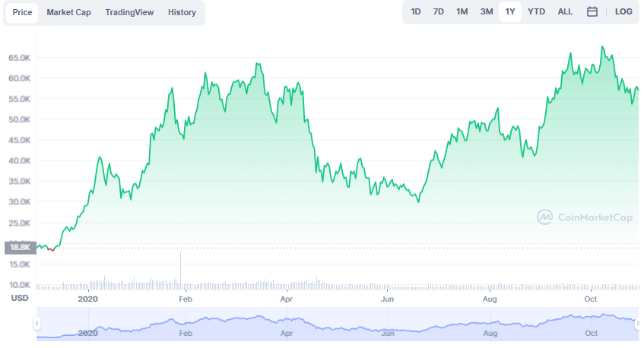Viewport: 644px width, 348px height.
Task: Choose the 1M time range
Action: point(462,12)
